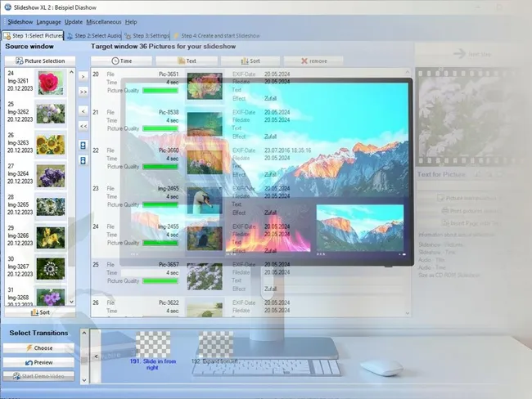Click Picture Quality bar of row 20
The height and width of the screenshot is (399, 532).
[x=160, y=91]
